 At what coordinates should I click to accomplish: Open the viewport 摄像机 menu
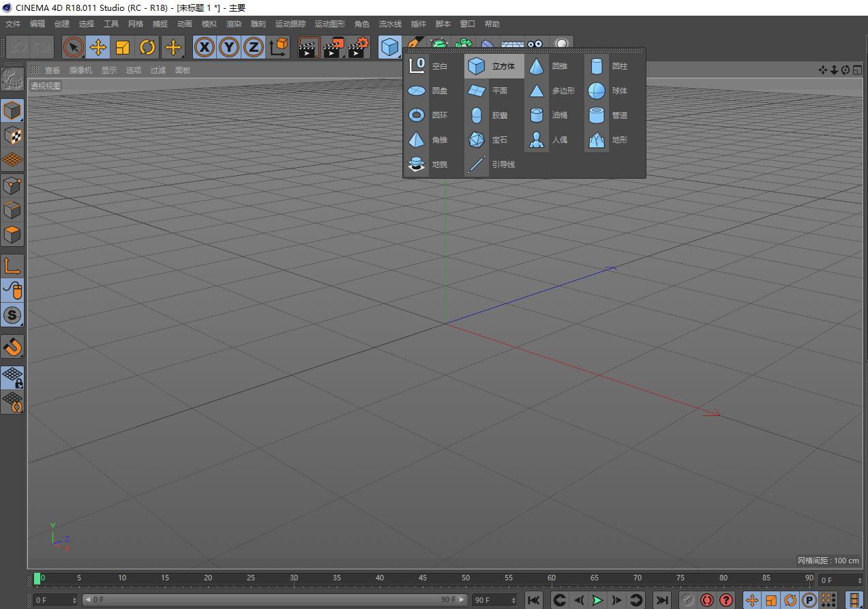(80, 70)
